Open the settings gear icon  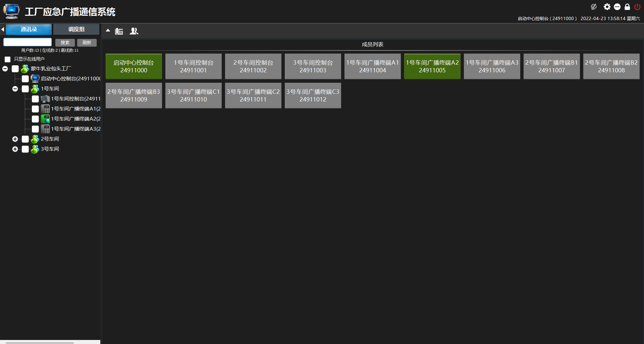pos(607,7)
